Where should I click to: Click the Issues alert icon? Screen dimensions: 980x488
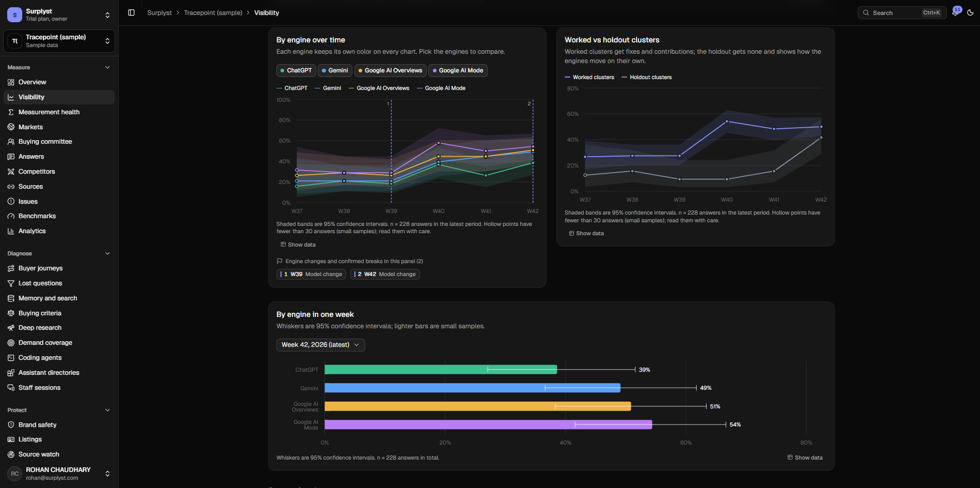pos(11,202)
